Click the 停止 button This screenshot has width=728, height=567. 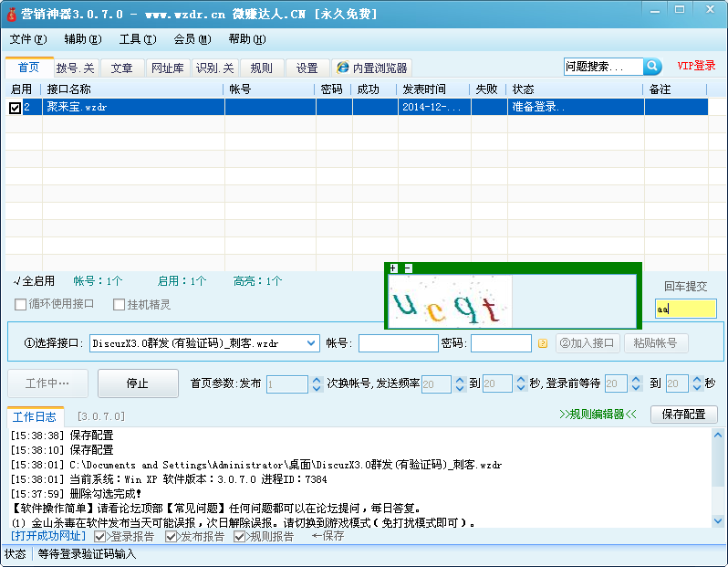(x=138, y=383)
